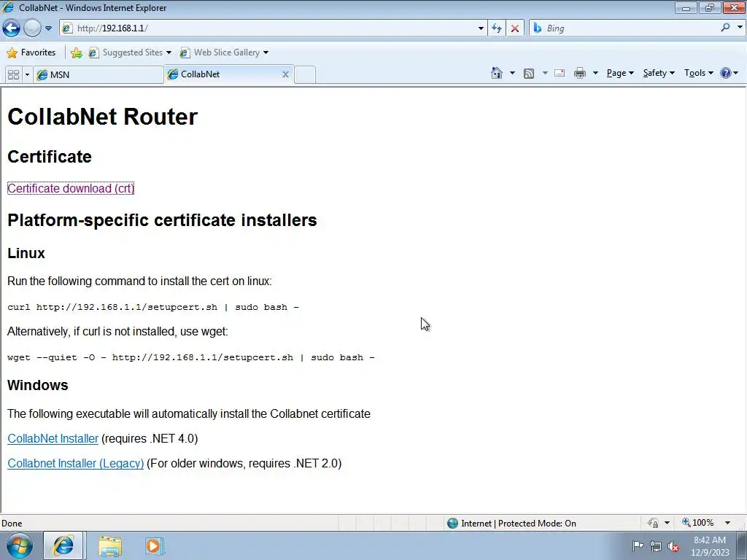Screen dimensions: 747x560
Task: Open the Safety menu
Action: pos(659,73)
